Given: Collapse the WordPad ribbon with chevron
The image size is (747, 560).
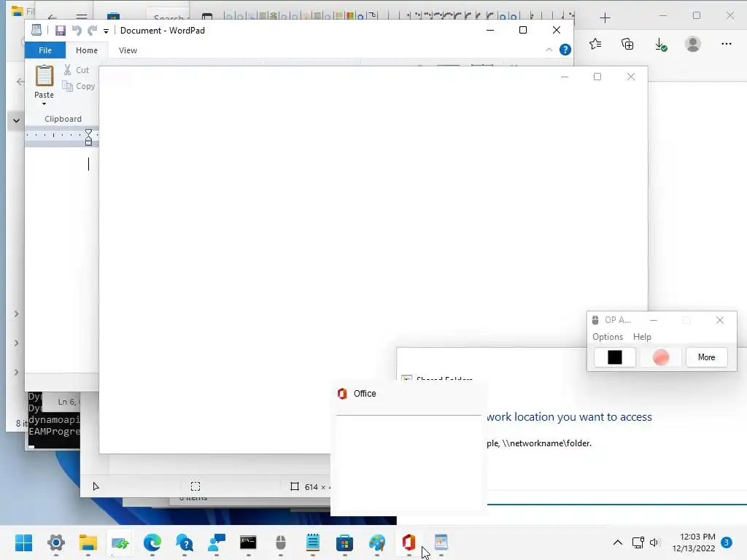Looking at the screenshot, I should [549, 50].
